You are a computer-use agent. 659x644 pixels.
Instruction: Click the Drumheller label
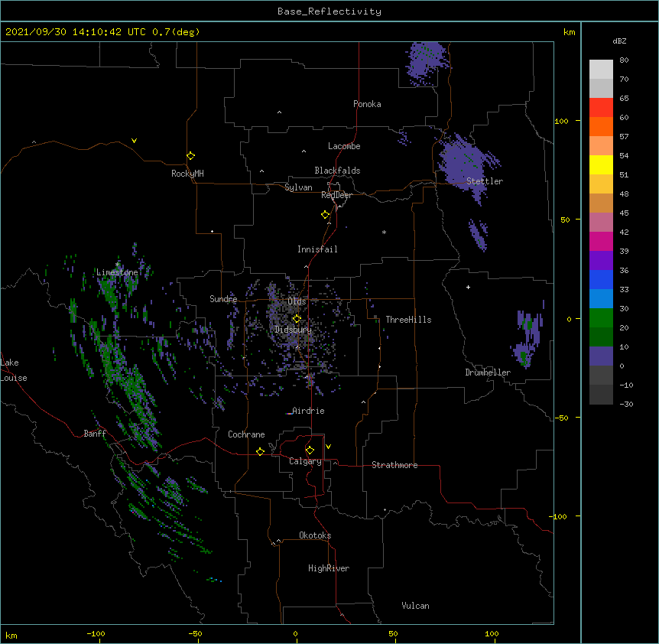coord(488,372)
